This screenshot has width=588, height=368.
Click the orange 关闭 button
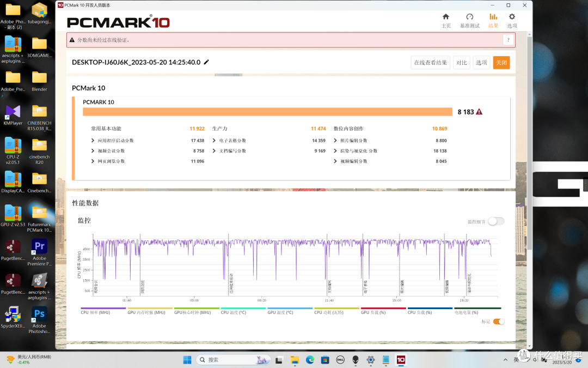click(x=501, y=63)
